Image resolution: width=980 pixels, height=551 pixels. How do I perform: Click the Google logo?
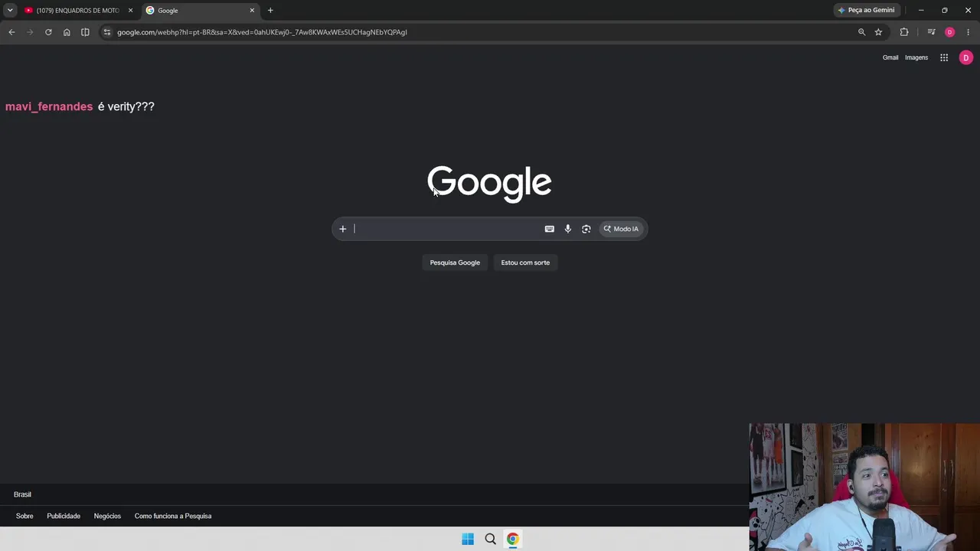(x=489, y=184)
